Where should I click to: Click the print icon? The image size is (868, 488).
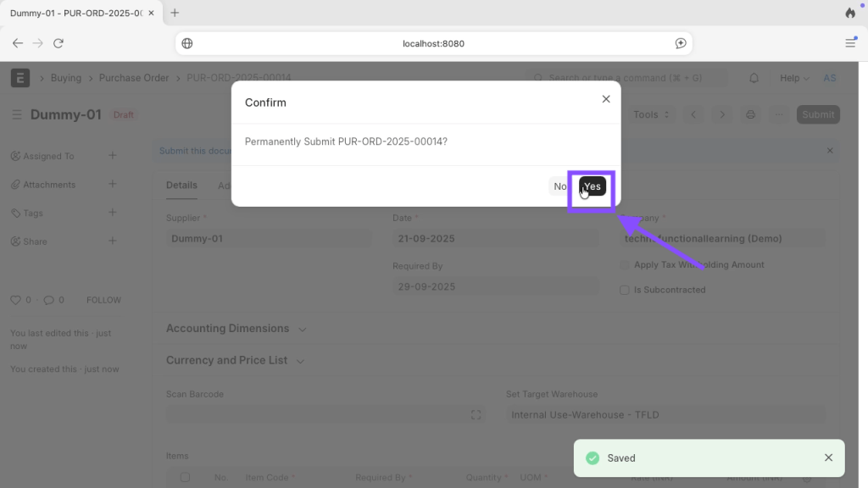click(x=750, y=114)
